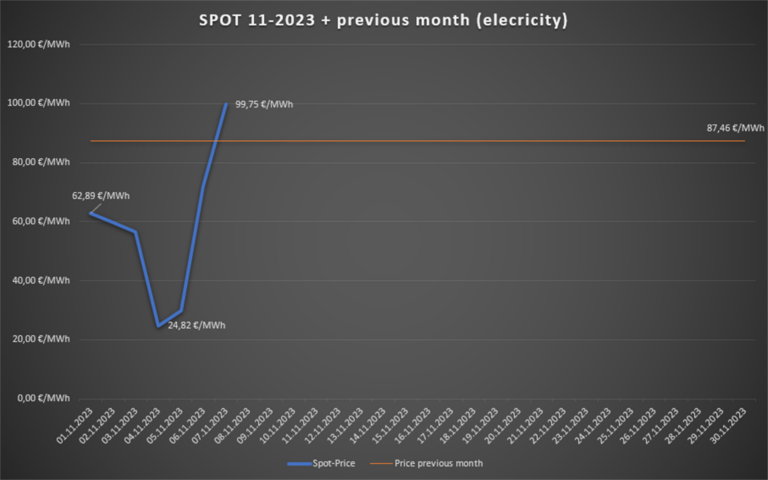
Task: Select the orange previous month price line
Action: click(x=450, y=141)
